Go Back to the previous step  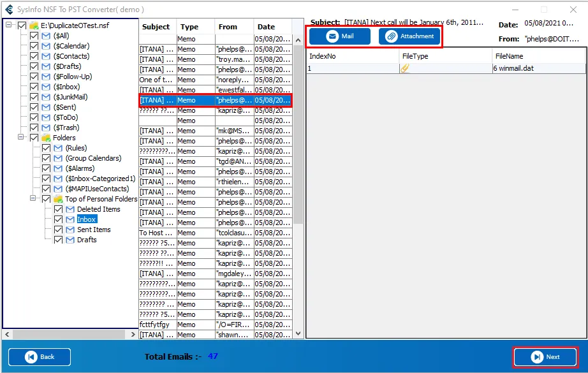pos(40,356)
